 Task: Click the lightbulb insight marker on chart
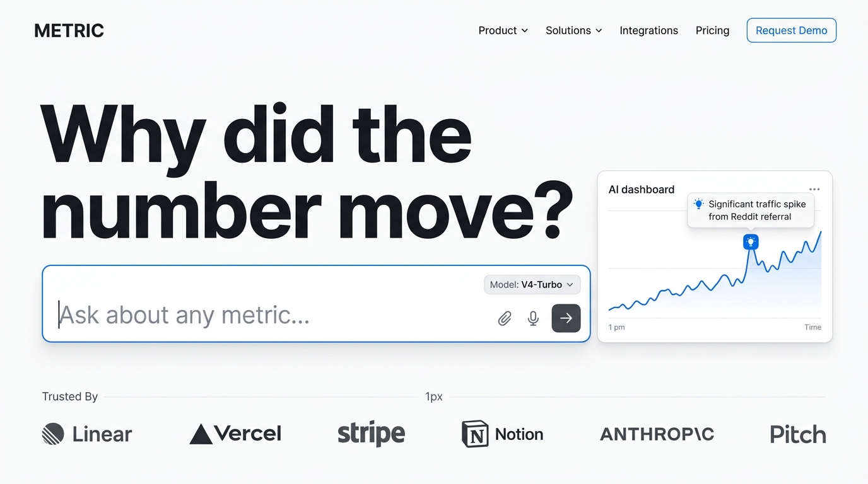751,241
